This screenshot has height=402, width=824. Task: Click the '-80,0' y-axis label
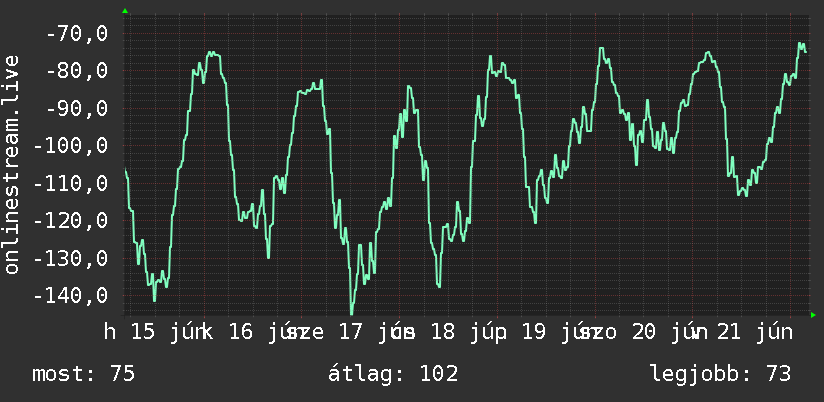pos(77,71)
